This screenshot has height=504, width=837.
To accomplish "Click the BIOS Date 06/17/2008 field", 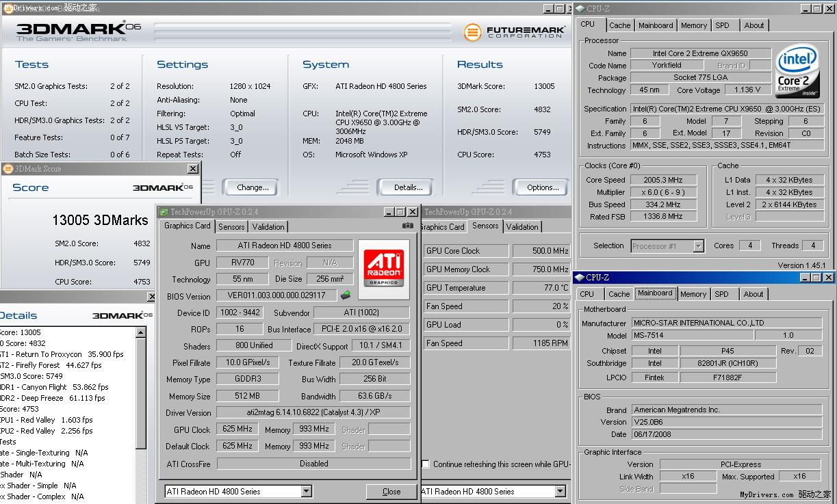I will coord(726,434).
